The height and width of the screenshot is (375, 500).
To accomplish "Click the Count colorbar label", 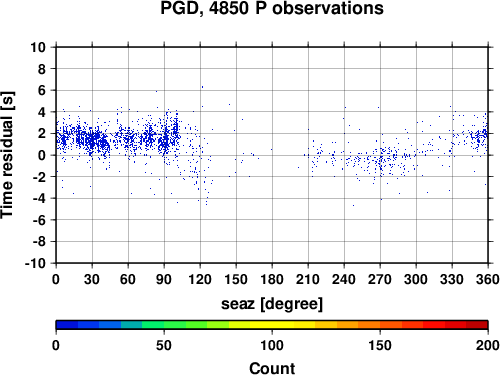I will (x=272, y=368).
